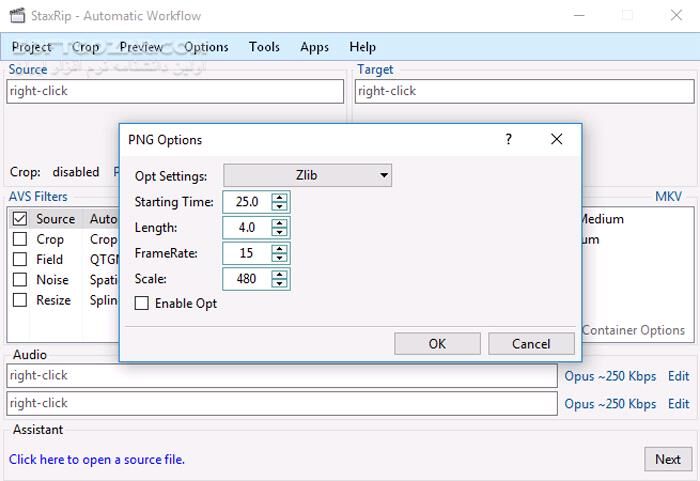Decrease Length value with down arrow

279,233
